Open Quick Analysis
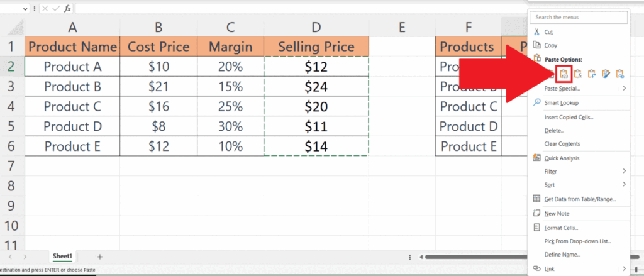644x276 pixels. 579,158
